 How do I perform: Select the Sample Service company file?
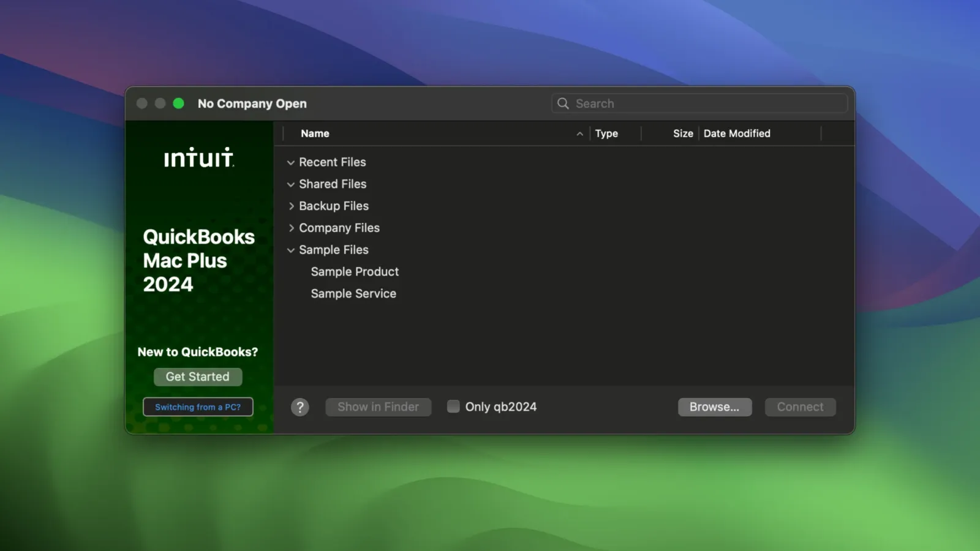353,293
